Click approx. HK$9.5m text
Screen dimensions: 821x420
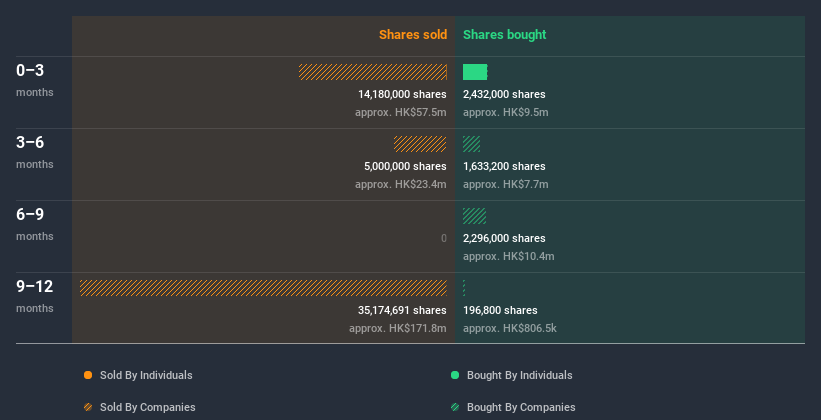506,112
